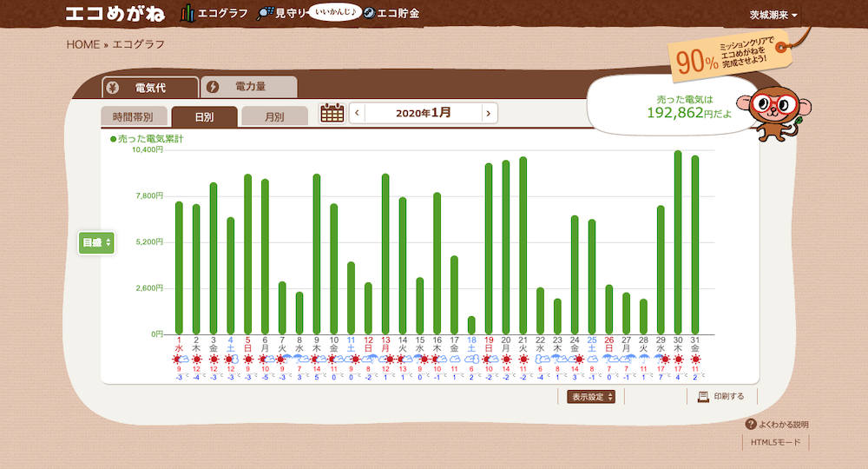868x469 pixels.
Task: Click the 2,600円 axis label
Action: click(x=149, y=288)
